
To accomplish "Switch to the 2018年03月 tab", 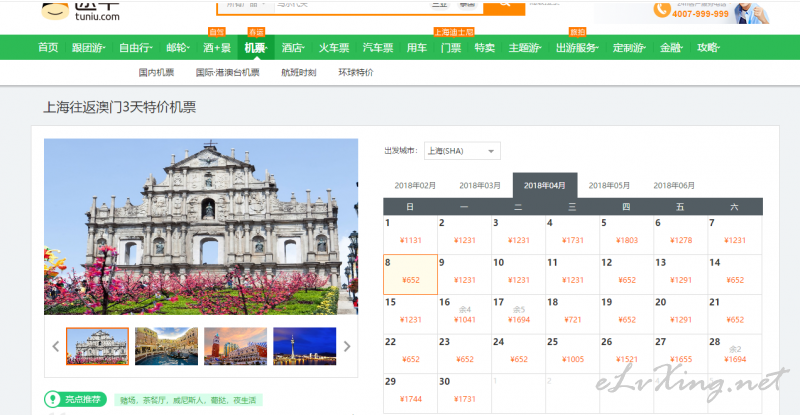I will [x=480, y=185].
